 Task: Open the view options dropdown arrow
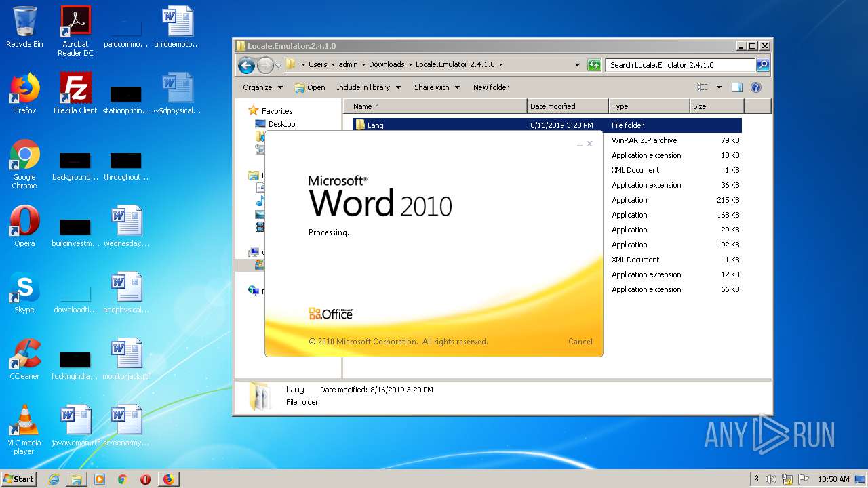719,87
